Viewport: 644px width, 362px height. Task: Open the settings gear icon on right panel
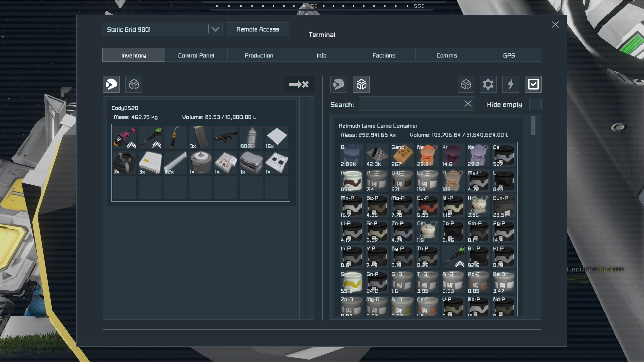coord(488,84)
